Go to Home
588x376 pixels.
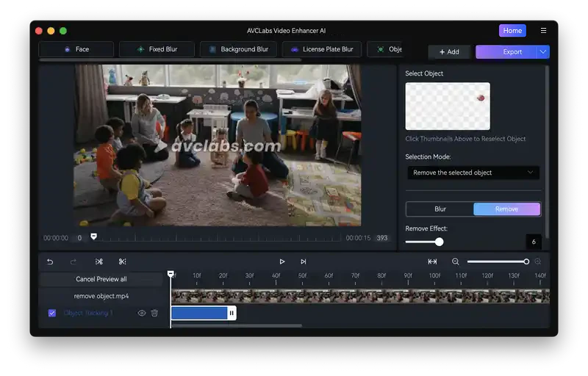(x=512, y=31)
